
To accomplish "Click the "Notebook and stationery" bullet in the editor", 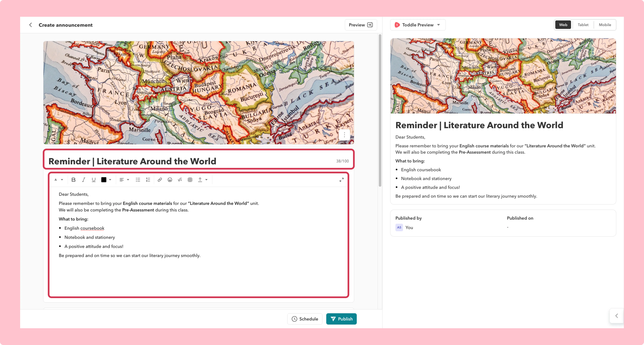I will coord(90,237).
